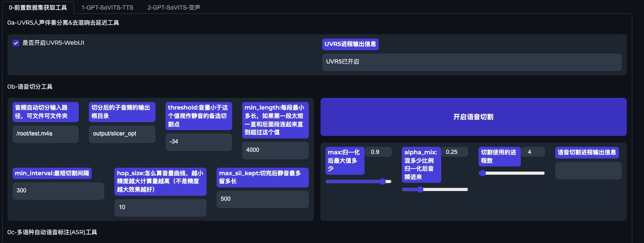Click the min_length field showing 4000
This screenshot has height=243, width=644.
click(x=275, y=150)
